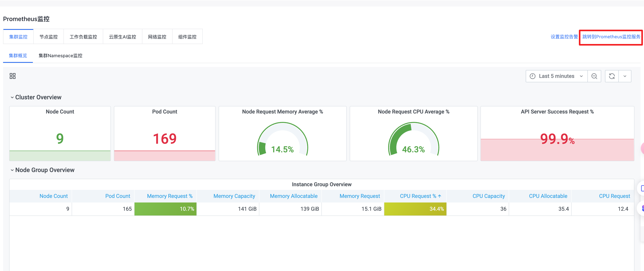Click the 169 pod count value
The height and width of the screenshot is (271, 644).
point(165,139)
